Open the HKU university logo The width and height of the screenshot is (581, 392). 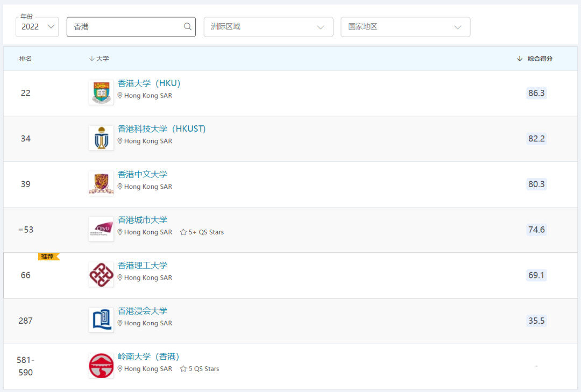101,92
